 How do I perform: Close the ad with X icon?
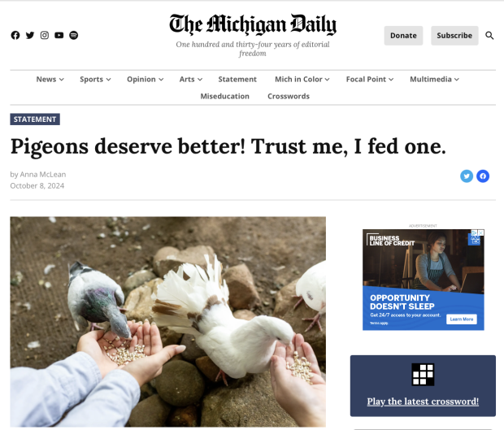point(481,232)
